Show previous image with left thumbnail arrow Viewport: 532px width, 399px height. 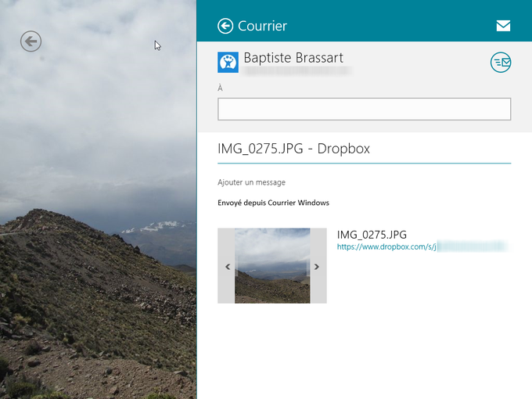pyautogui.click(x=228, y=267)
